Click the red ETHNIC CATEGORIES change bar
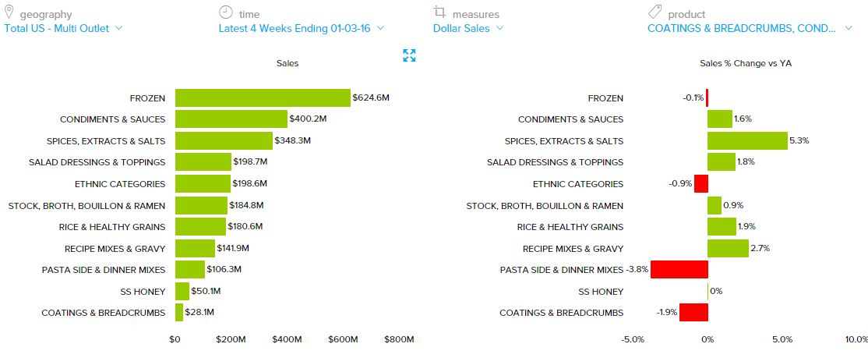Image resolution: width=868 pixels, height=358 pixels. click(700, 184)
